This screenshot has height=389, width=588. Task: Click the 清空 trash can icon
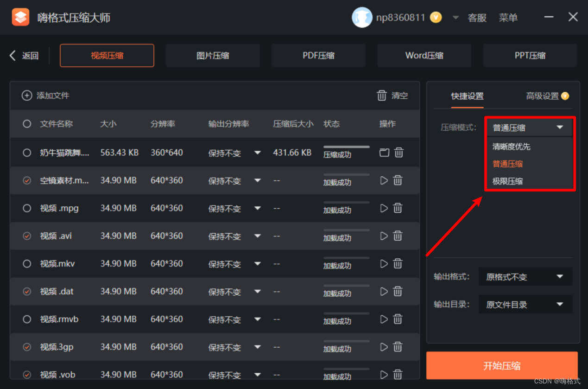(x=382, y=96)
